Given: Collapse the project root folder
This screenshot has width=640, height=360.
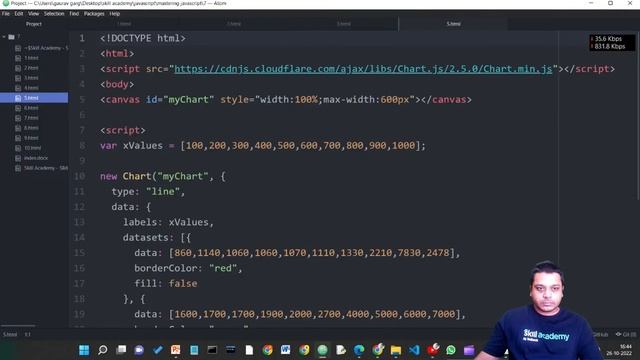Looking at the screenshot, I should point(4,37).
